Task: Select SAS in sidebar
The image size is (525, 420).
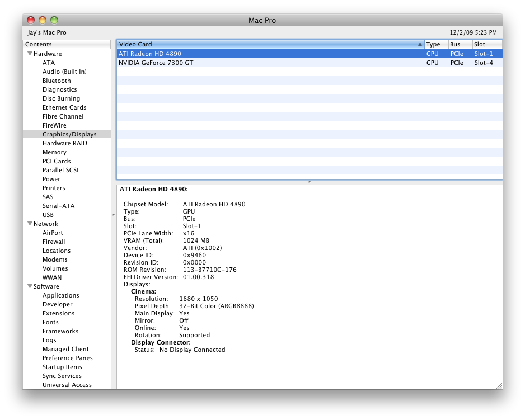Action: (x=48, y=197)
